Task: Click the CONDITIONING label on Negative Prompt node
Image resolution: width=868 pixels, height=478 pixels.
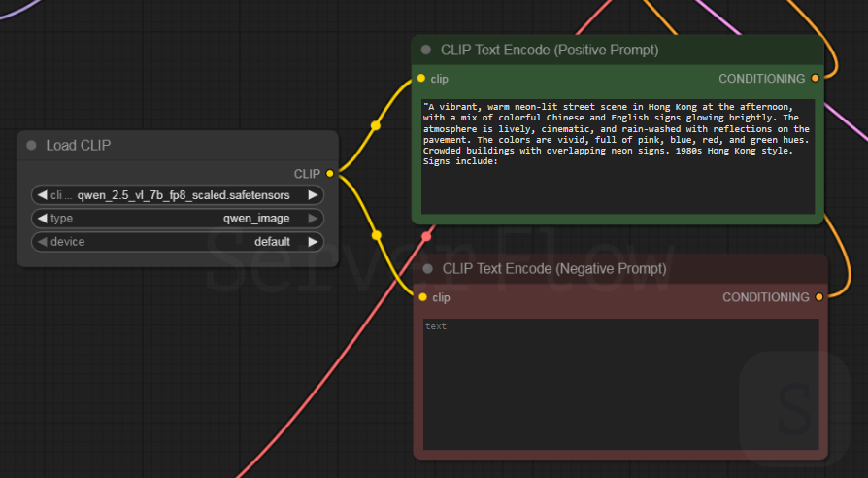Action: 766,297
